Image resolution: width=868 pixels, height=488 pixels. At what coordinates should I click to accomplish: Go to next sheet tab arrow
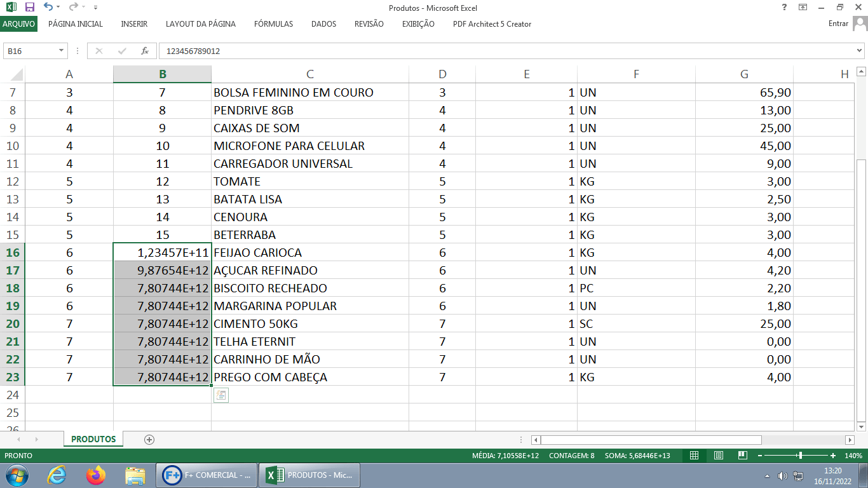(37, 439)
